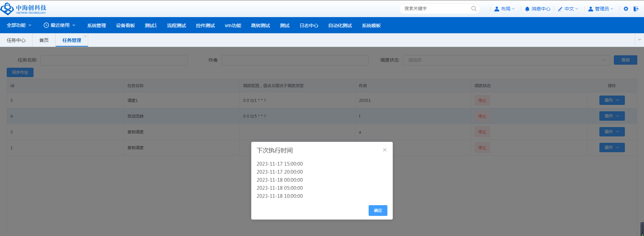Expand the 管理员 user menu
This screenshot has height=236, width=644.
(x=601, y=9)
